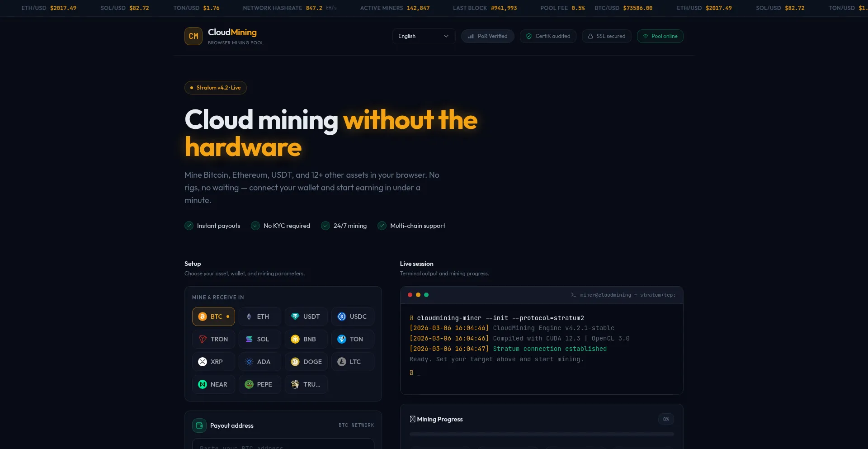Viewport: 868px width, 449px height.
Task: Select SOL as mining asset
Action: pos(260,339)
